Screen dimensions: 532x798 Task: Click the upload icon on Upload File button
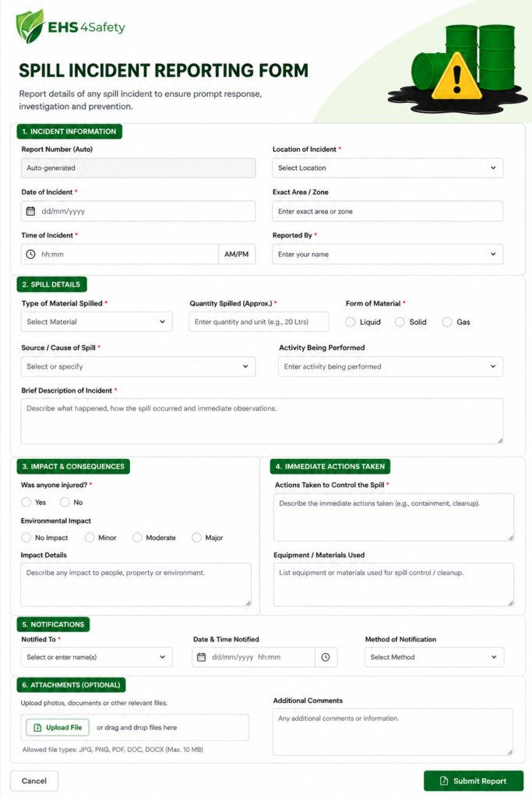pos(37,727)
